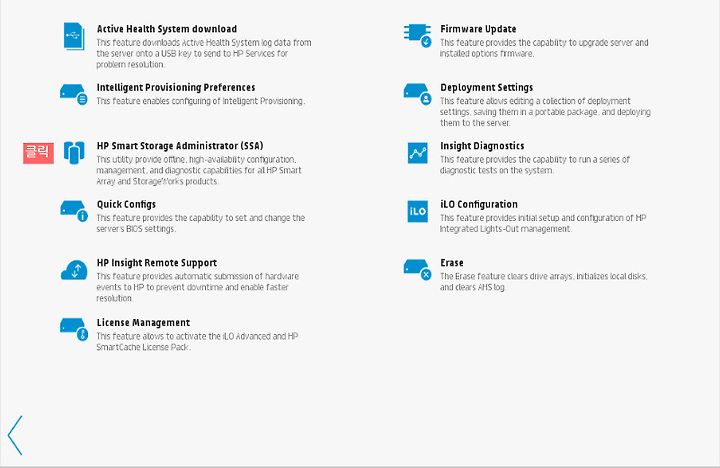Open the Insight Diagnostics graph icon

(417, 152)
